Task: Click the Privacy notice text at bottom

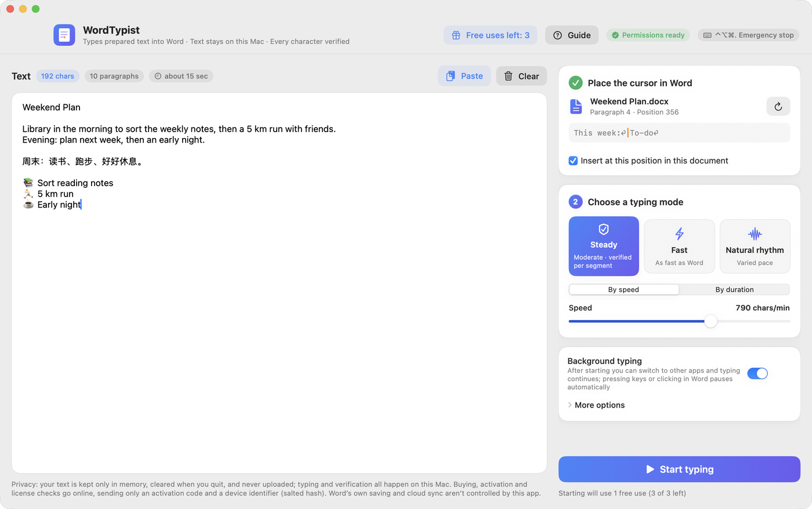Action: (x=276, y=489)
